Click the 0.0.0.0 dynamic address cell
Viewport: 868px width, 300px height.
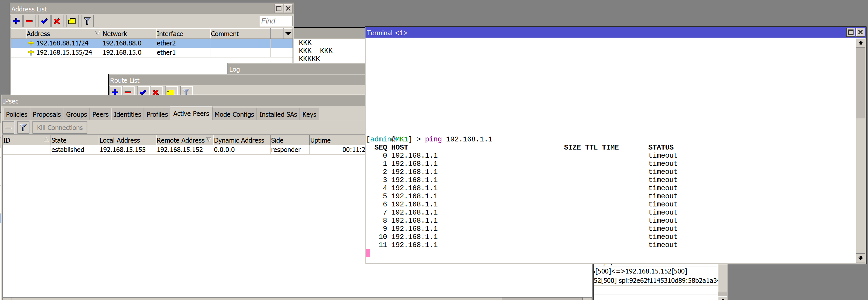(242, 150)
